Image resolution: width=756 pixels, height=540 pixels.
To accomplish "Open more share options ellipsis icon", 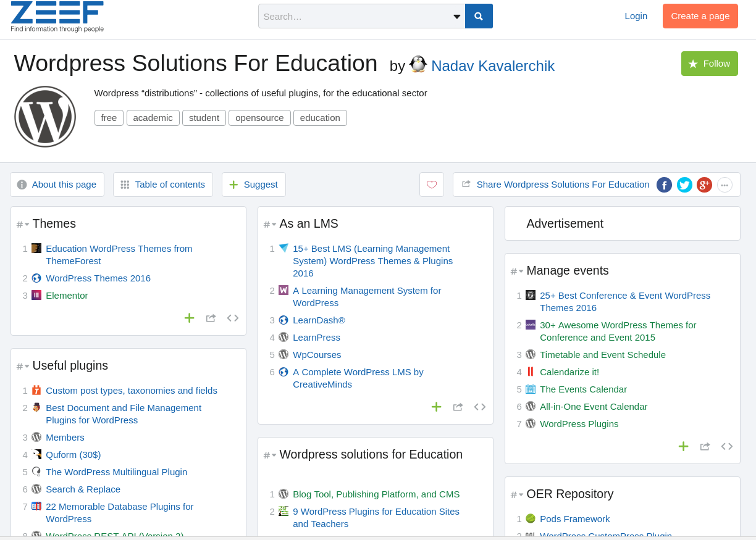I will click(x=724, y=185).
